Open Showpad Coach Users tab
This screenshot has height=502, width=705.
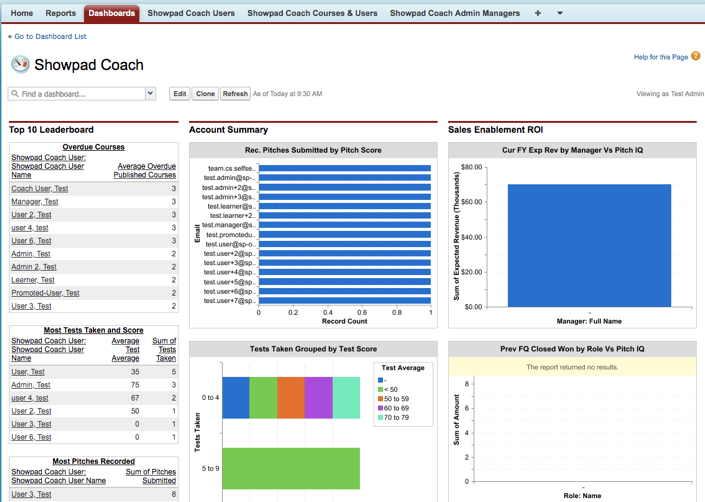(x=191, y=13)
